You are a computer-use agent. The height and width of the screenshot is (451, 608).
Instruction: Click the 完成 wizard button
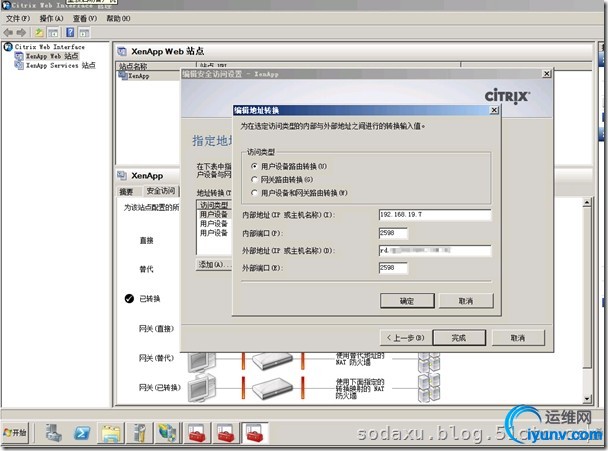459,338
